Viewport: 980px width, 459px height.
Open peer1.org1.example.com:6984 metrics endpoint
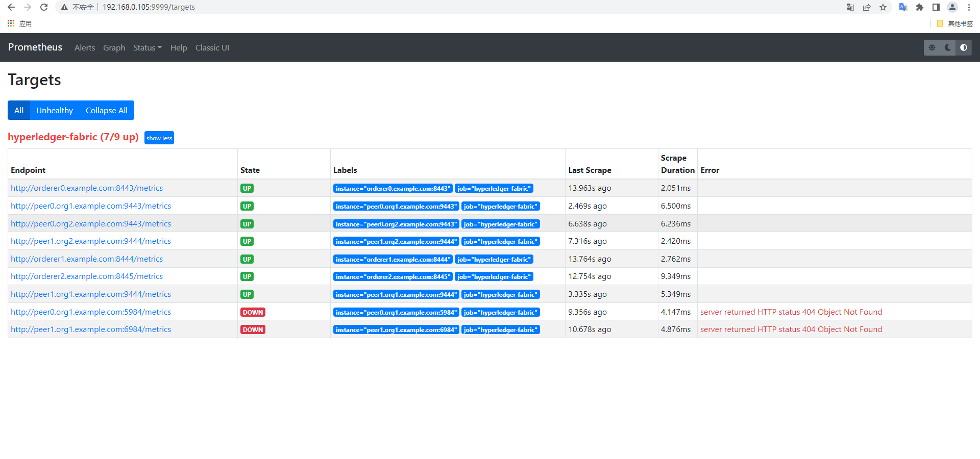[x=91, y=329]
